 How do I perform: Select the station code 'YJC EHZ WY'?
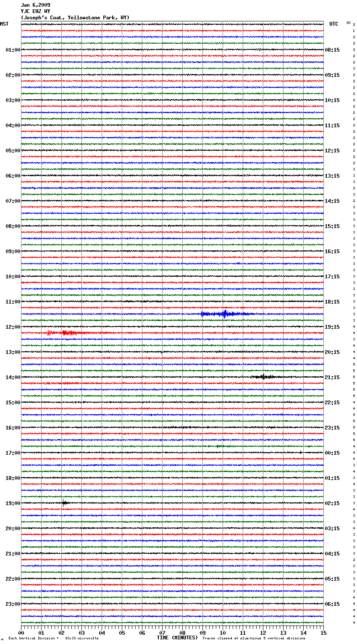pos(35,11)
